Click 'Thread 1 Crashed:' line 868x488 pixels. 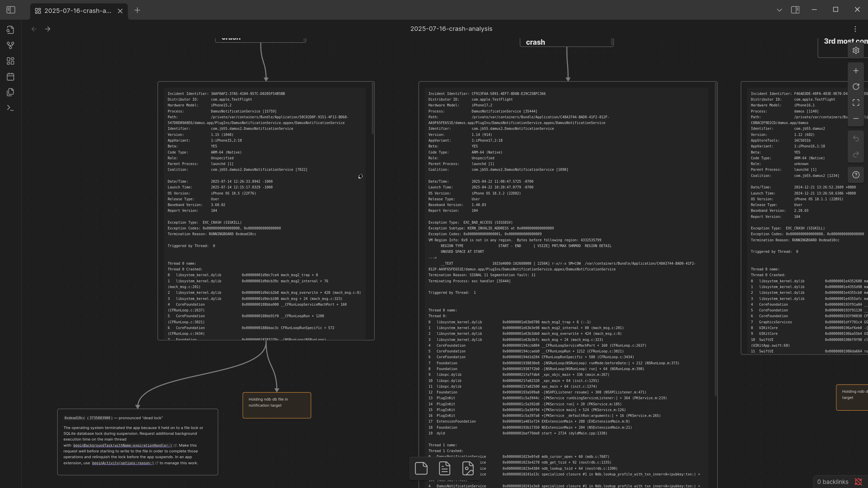click(x=446, y=451)
